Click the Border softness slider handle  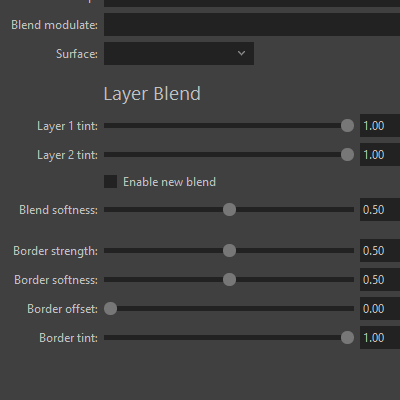229,280
